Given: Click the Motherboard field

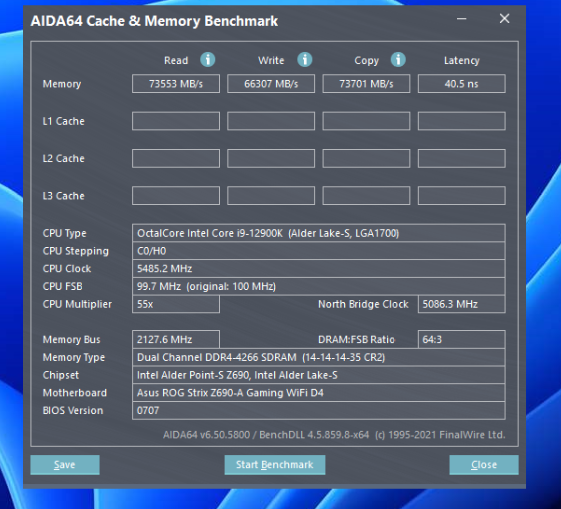Looking at the screenshot, I should click(x=318, y=392).
